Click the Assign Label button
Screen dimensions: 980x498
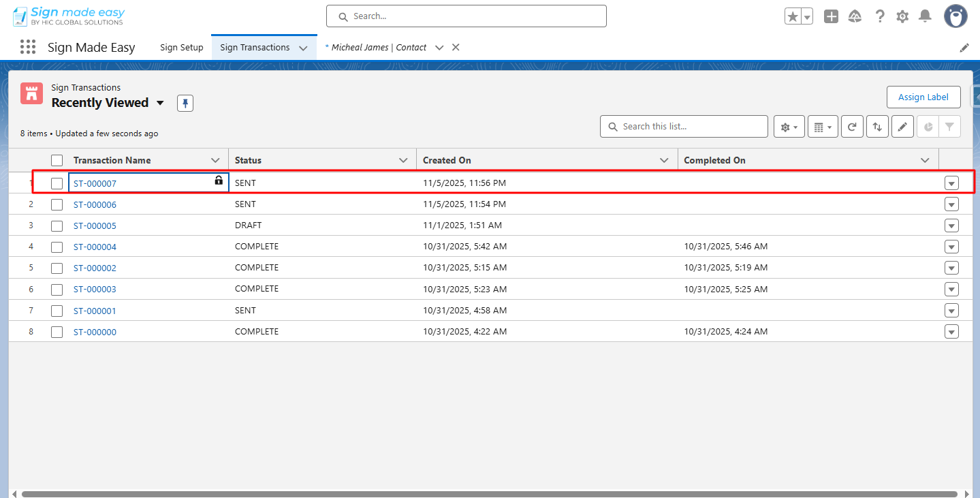point(923,97)
